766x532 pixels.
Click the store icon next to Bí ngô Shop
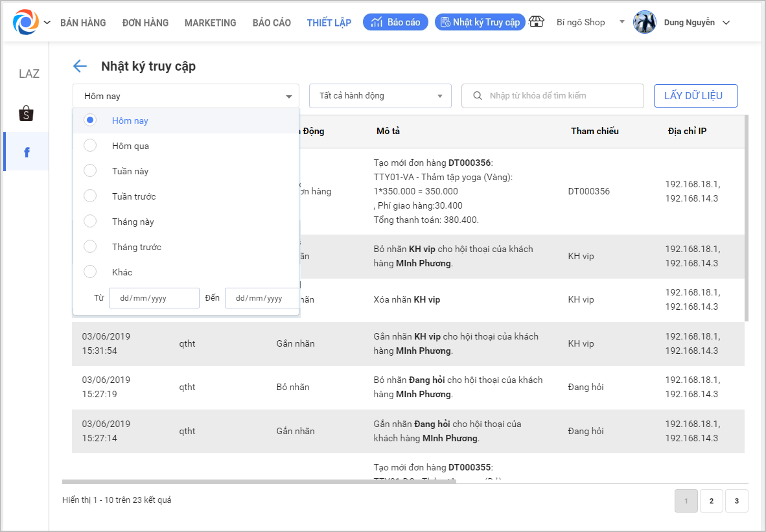(537, 22)
